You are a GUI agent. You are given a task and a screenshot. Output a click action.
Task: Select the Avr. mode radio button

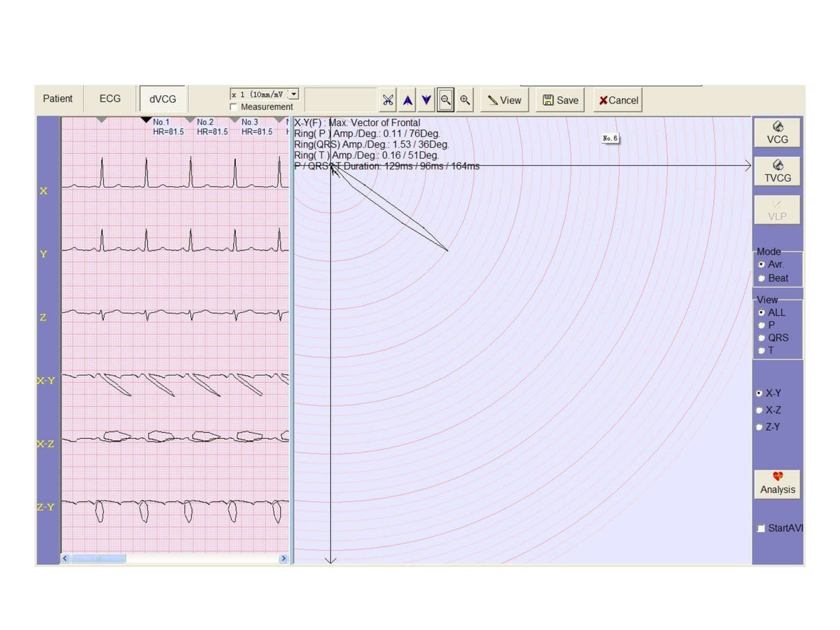click(762, 265)
